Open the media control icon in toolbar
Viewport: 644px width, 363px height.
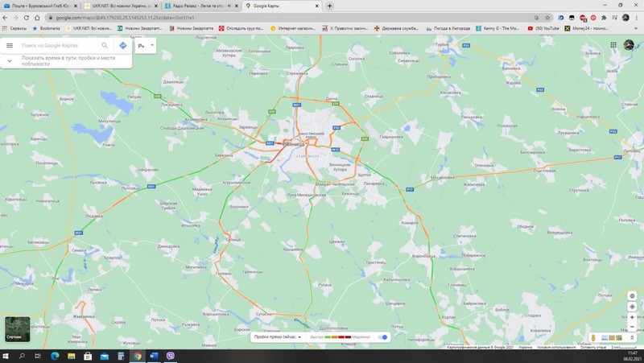(614, 18)
